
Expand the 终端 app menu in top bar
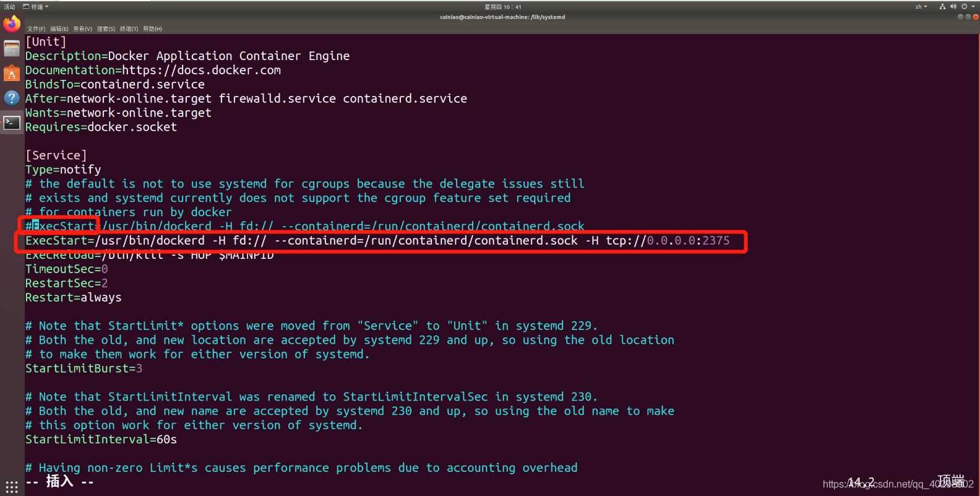pos(36,7)
